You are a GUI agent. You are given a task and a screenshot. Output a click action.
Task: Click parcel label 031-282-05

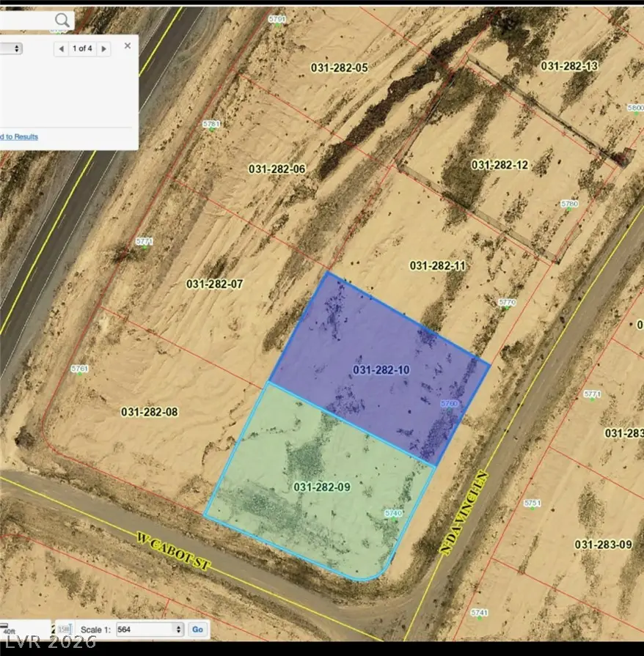(339, 67)
